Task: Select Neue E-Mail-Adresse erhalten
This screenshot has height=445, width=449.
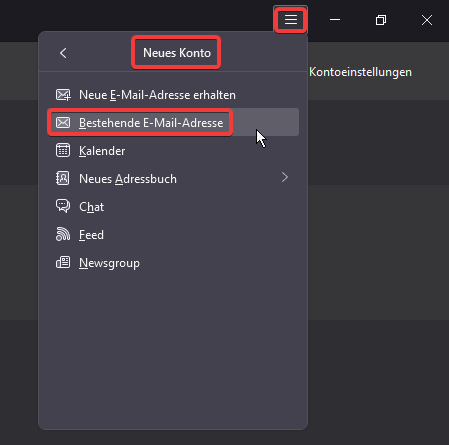Action: pyautogui.click(x=173, y=95)
